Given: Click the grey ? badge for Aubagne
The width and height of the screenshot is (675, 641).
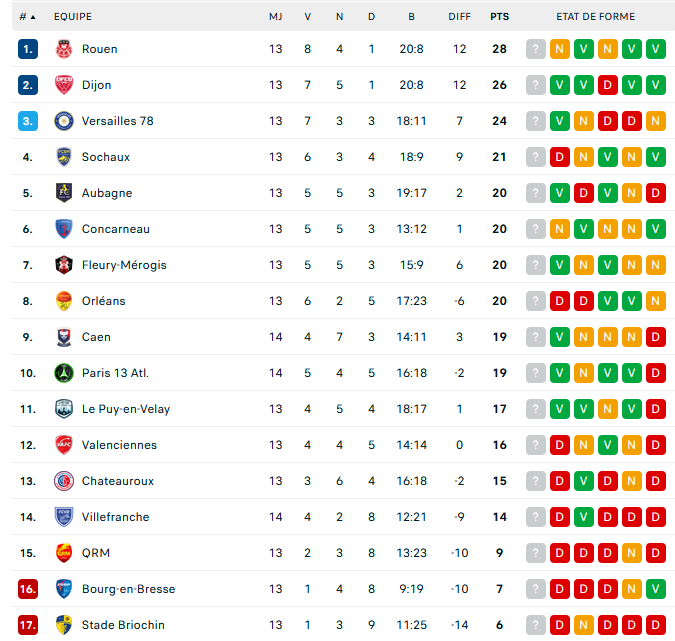Looking at the screenshot, I should tap(536, 193).
